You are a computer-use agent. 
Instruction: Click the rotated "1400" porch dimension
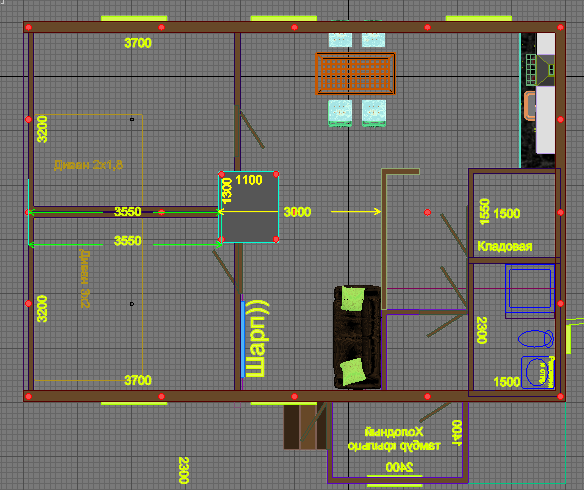457,433
